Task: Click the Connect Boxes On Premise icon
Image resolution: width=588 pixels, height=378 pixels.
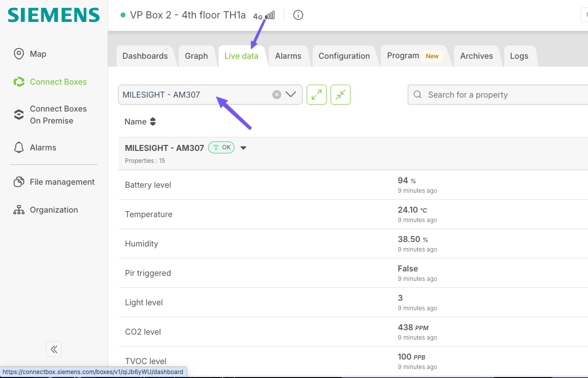Action: pos(19,115)
